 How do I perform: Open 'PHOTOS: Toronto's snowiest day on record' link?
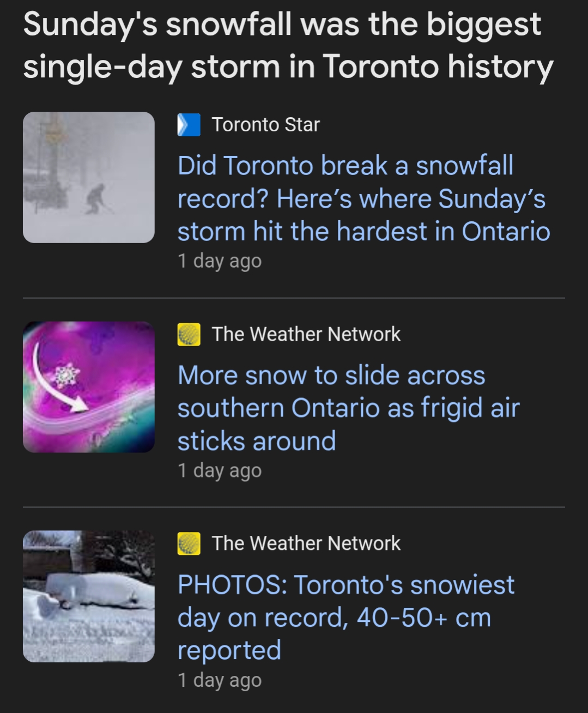pos(345,617)
